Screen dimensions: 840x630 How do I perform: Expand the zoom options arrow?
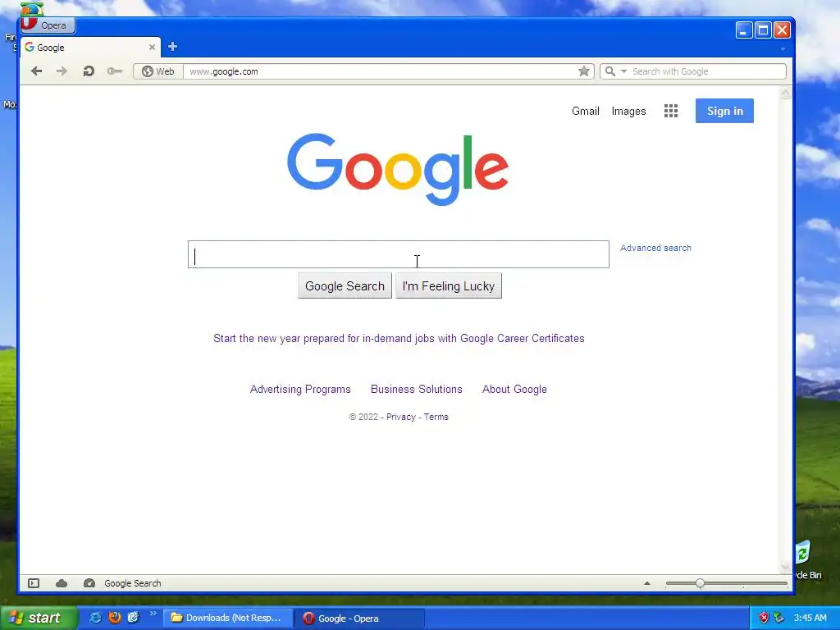647,583
